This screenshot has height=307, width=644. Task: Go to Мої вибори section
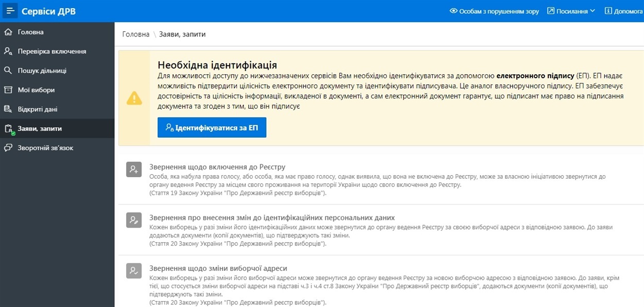(x=57, y=90)
